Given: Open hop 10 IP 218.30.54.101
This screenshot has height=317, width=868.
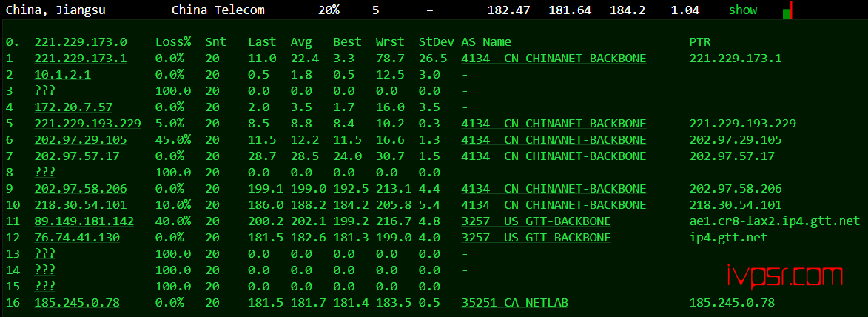Looking at the screenshot, I should click(x=81, y=205).
